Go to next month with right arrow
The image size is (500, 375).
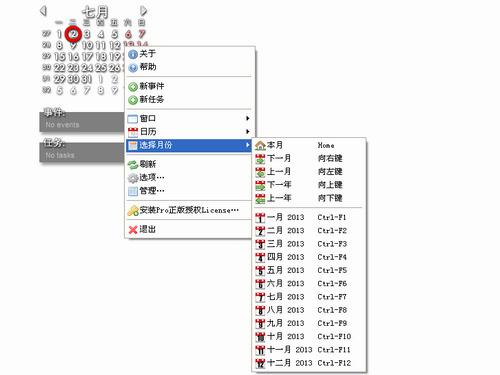click(144, 11)
